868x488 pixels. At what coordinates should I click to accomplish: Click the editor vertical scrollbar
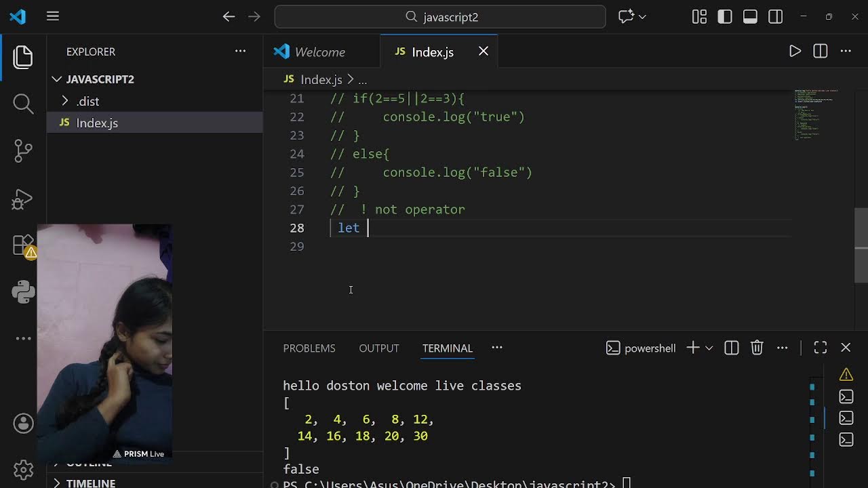tap(861, 245)
